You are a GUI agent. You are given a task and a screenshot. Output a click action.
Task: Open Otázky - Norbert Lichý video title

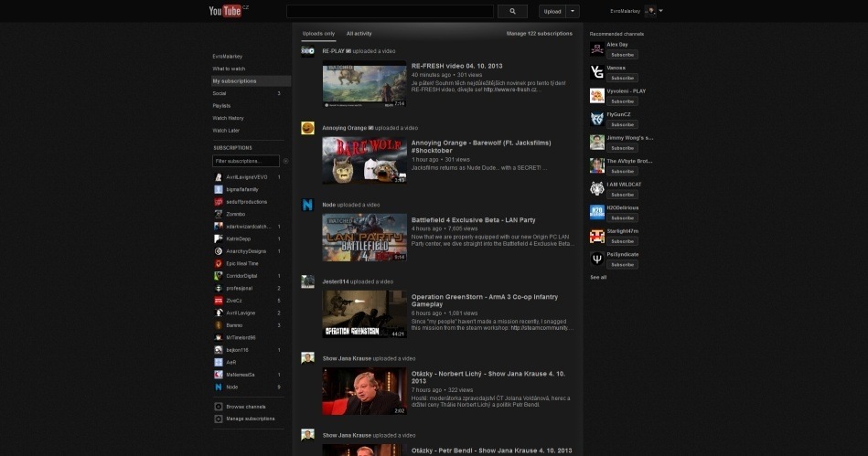488,377
